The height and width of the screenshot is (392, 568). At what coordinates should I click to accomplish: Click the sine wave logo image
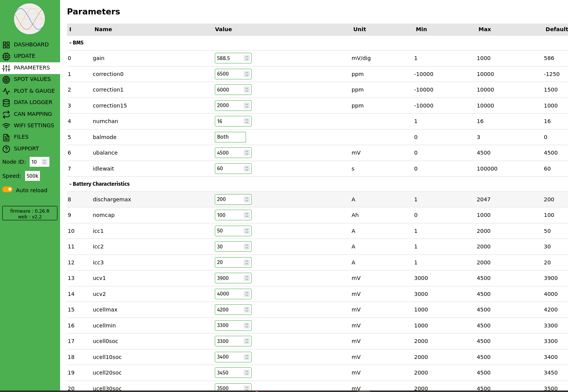[x=29, y=19]
